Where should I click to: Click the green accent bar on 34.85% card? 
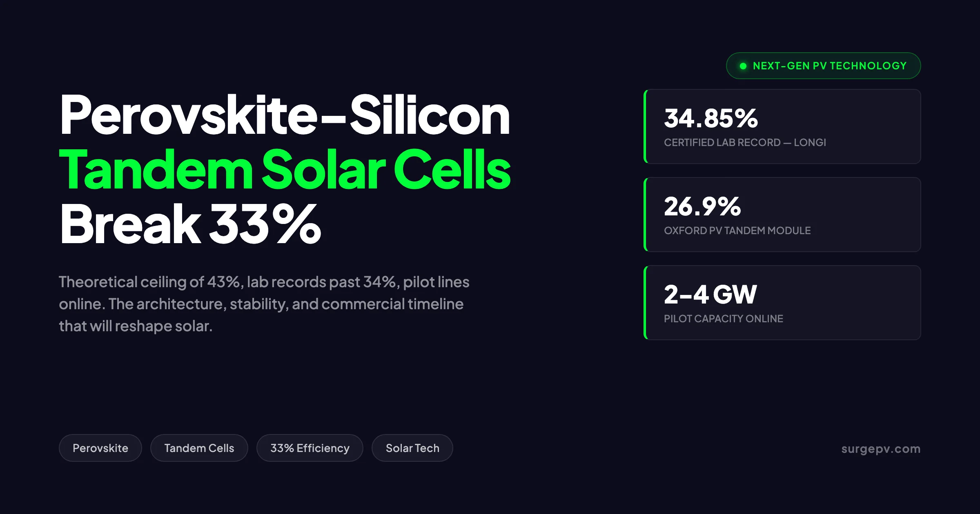646,126
